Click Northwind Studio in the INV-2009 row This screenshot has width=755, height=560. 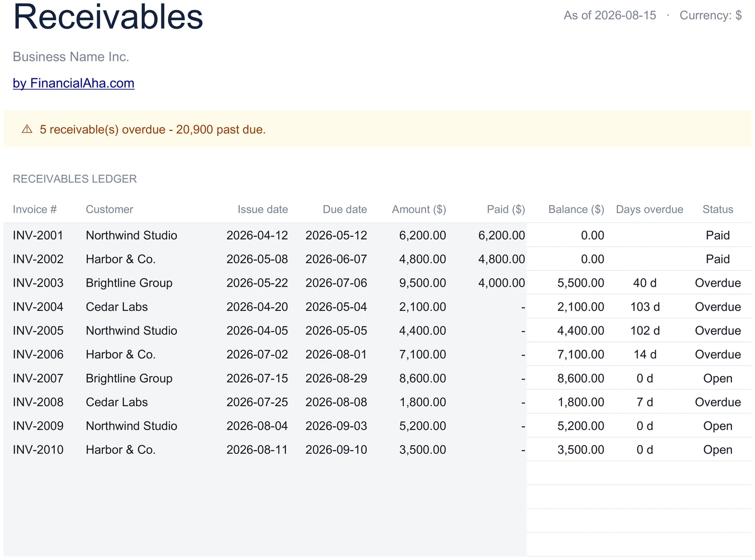[x=132, y=426]
